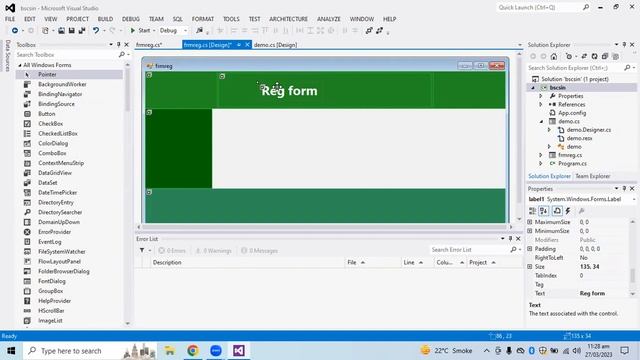
Task: Open Zoom from the taskbar
Action: click(x=216, y=351)
